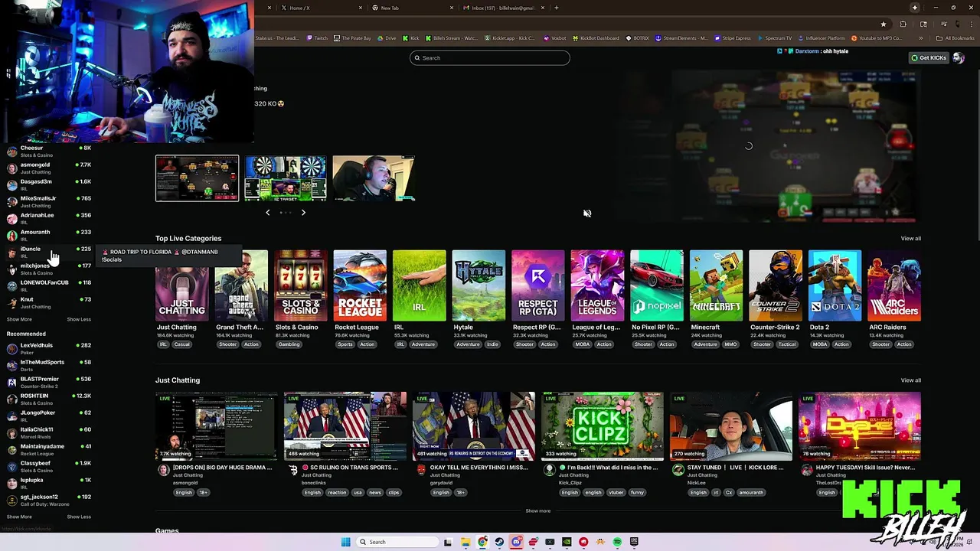Open The Pirate Bay bookmark

pos(352,38)
